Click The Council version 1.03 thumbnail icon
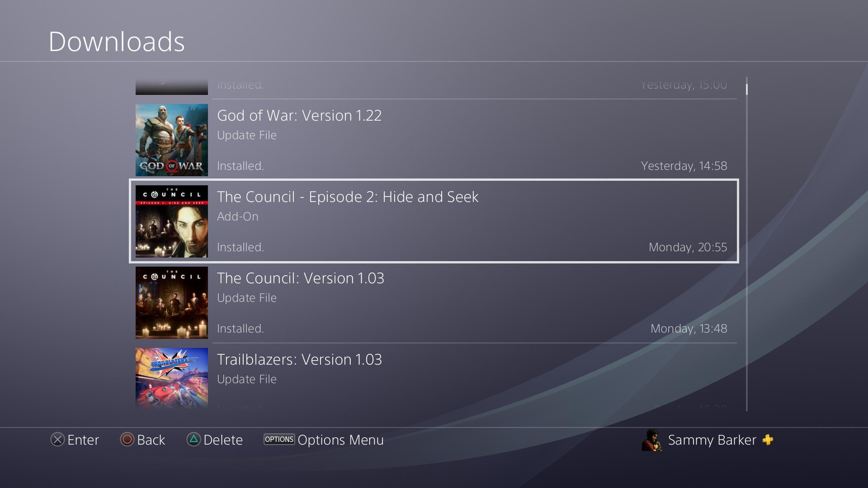 tap(172, 302)
